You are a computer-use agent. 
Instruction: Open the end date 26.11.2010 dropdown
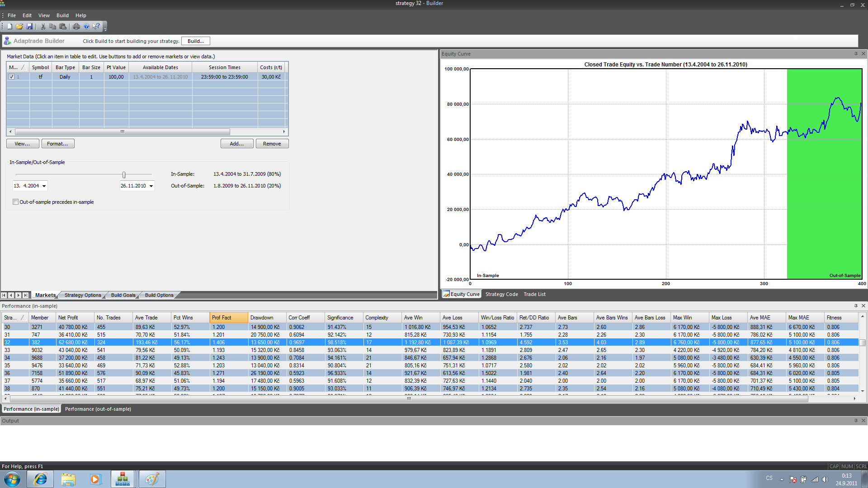tap(151, 186)
